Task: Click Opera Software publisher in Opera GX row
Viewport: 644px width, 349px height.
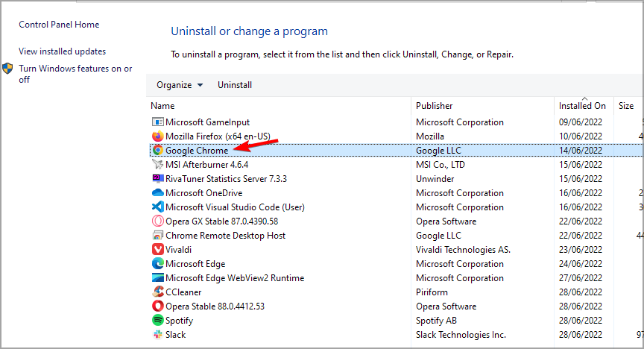Action: (x=446, y=221)
